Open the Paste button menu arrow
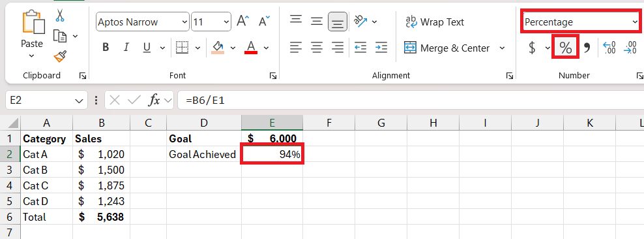 pos(32,56)
